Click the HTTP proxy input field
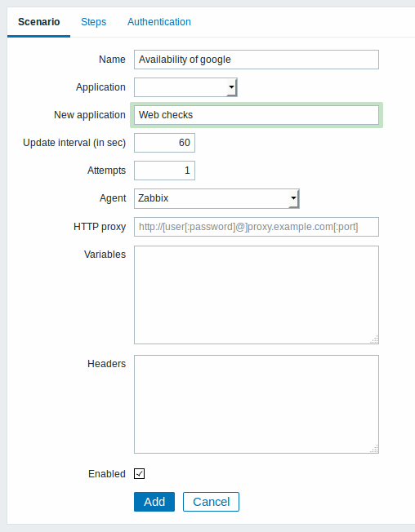Image resolution: width=415 pixels, height=532 pixels. (257, 227)
